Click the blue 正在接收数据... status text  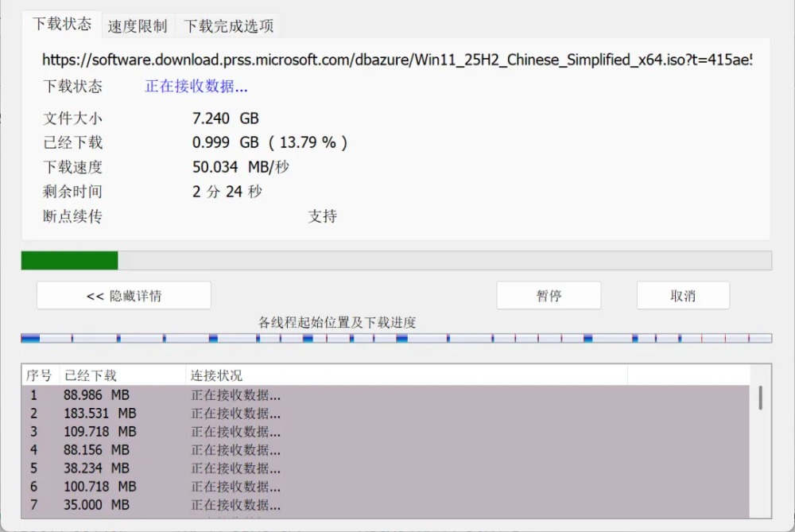click(196, 87)
